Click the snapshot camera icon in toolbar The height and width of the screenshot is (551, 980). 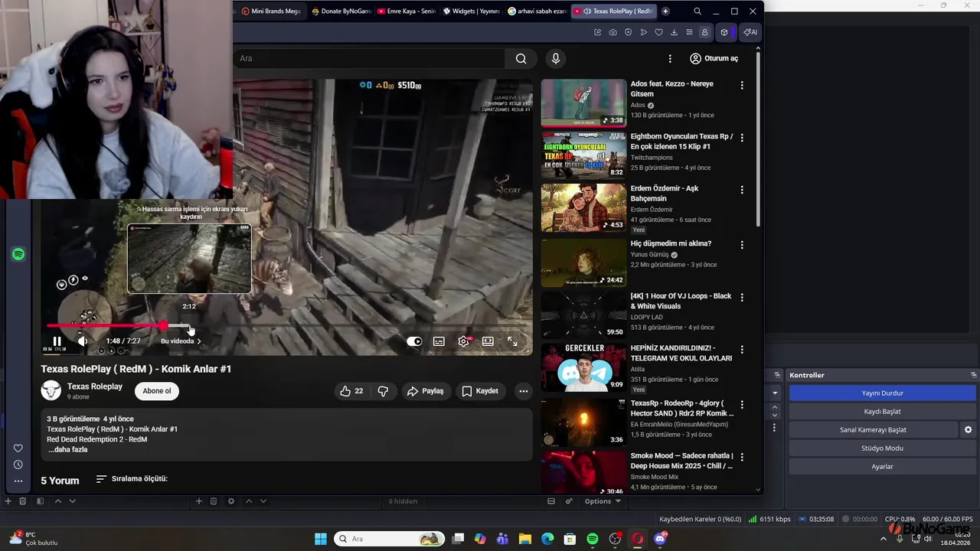click(x=612, y=32)
